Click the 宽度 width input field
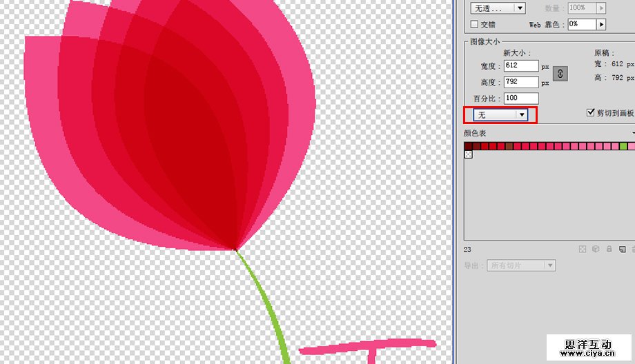 pos(521,65)
